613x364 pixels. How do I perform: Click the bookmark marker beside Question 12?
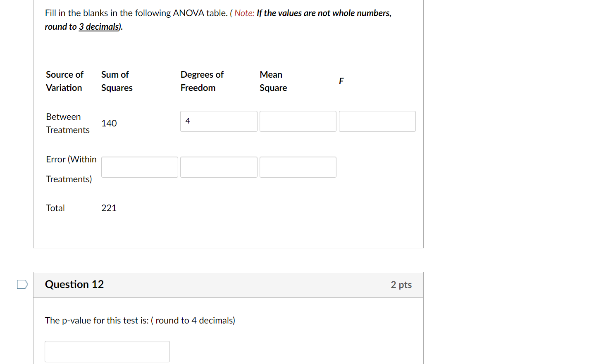(x=22, y=284)
